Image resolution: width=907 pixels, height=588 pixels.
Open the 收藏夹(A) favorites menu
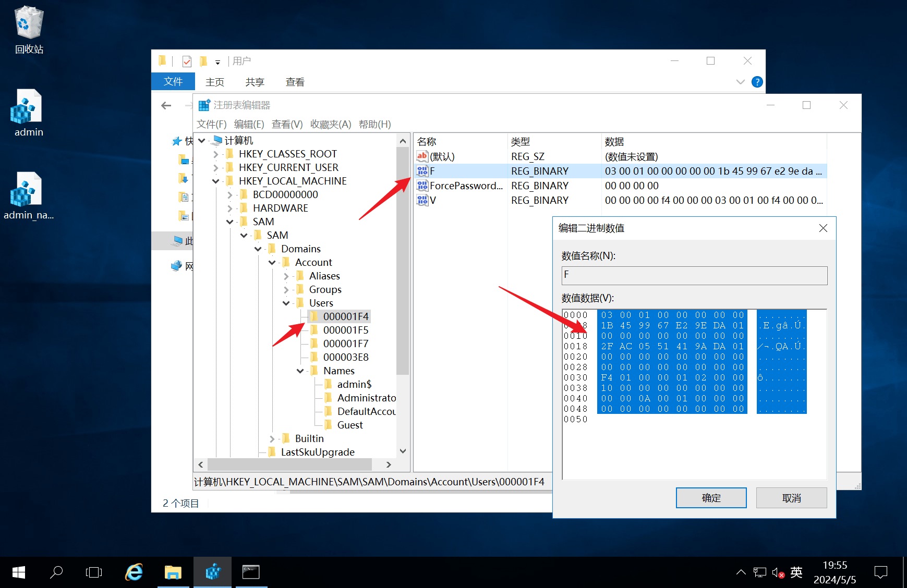pyautogui.click(x=330, y=124)
